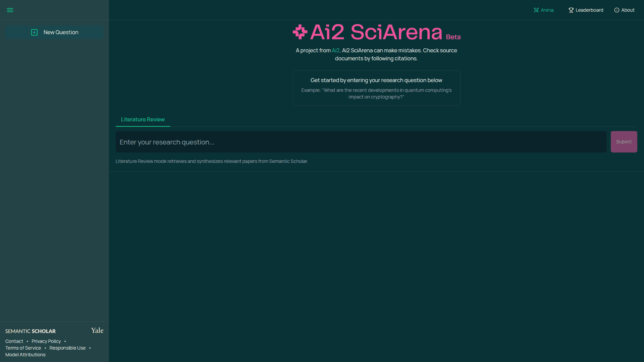Click the Yale logo
This screenshot has height=362, width=644.
(x=97, y=330)
